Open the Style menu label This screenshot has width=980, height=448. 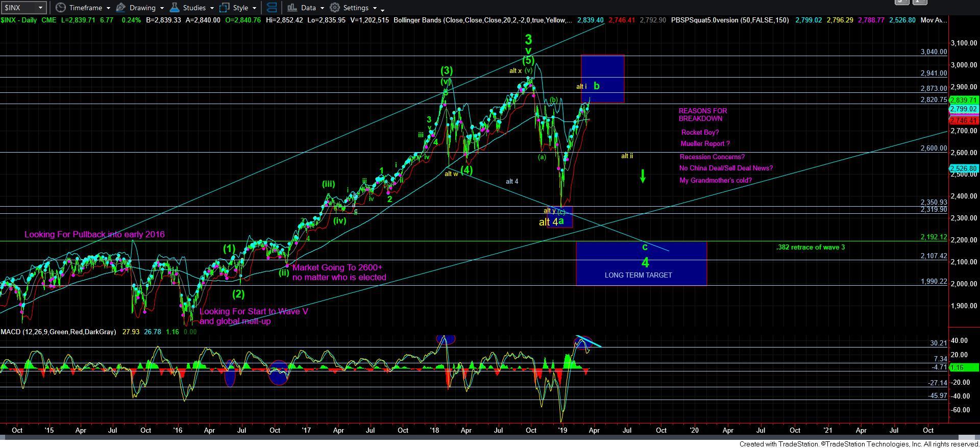click(x=240, y=8)
